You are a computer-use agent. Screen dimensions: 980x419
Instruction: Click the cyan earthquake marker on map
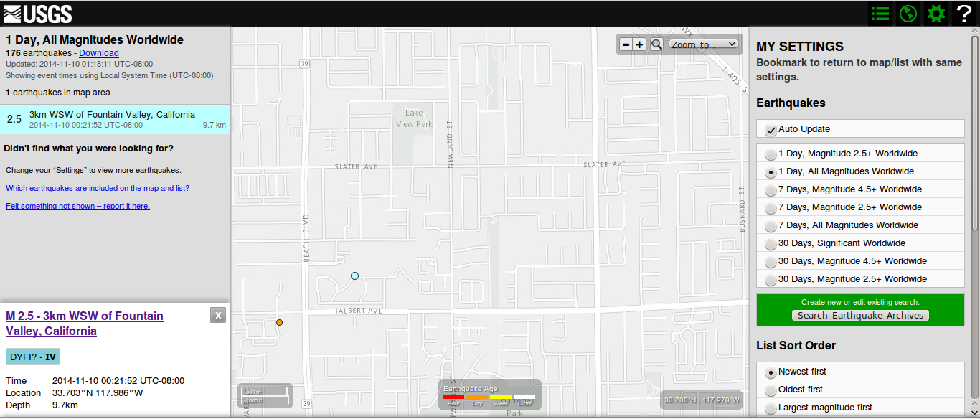pyautogui.click(x=354, y=276)
